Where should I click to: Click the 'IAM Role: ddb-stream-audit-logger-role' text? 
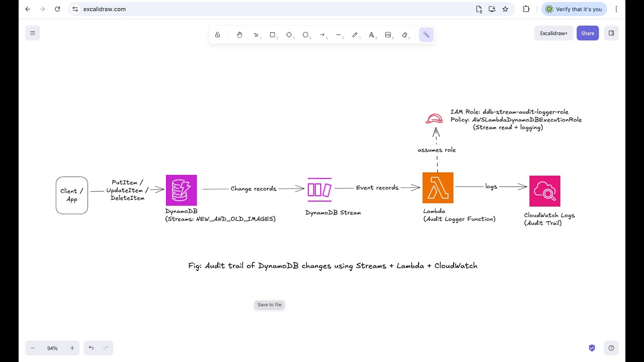pyautogui.click(x=510, y=112)
